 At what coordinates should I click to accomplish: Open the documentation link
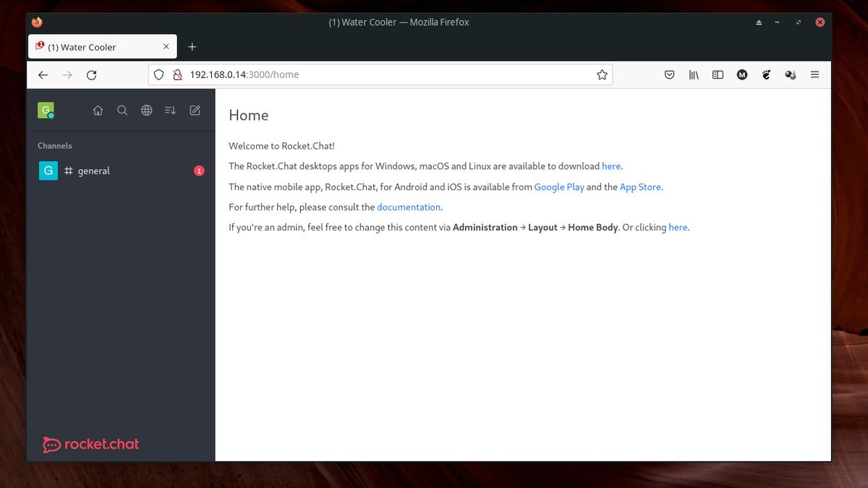[x=409, y=207]
